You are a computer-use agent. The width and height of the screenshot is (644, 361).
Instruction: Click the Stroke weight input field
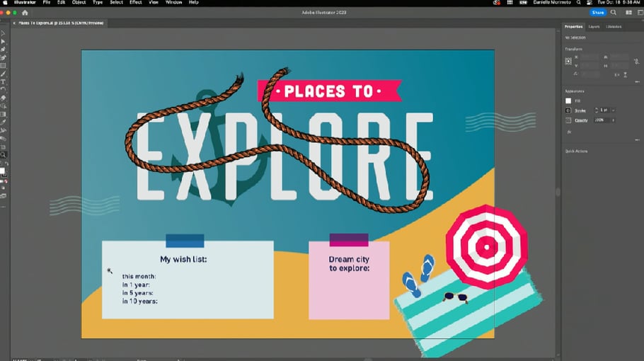click(602, 110)
